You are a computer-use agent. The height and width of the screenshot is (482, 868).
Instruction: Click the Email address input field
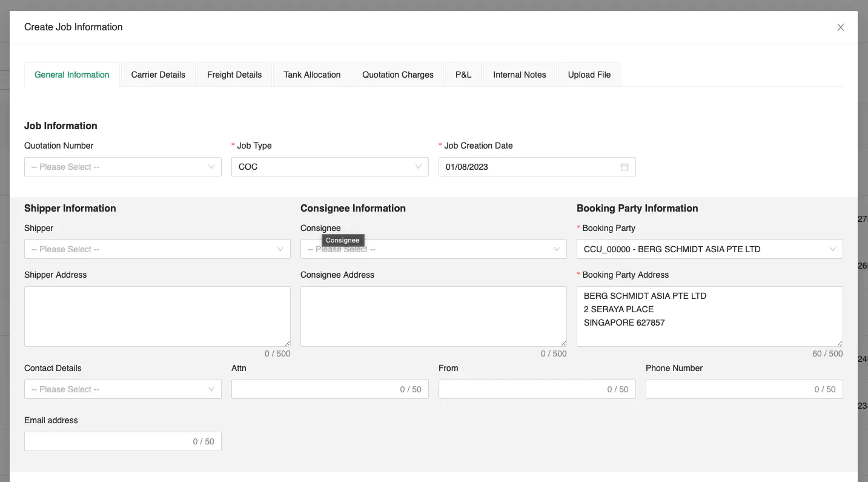(x=121, y=441)
